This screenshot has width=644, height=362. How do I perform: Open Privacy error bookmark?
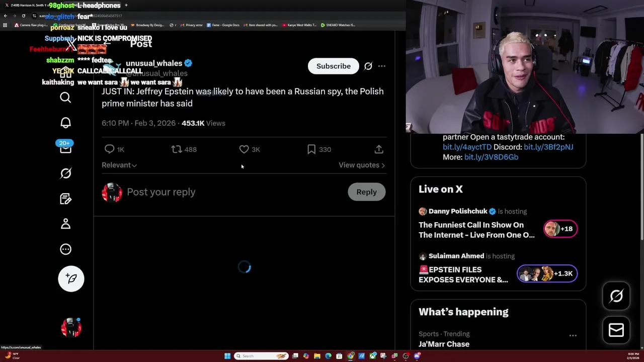[190, 25]
